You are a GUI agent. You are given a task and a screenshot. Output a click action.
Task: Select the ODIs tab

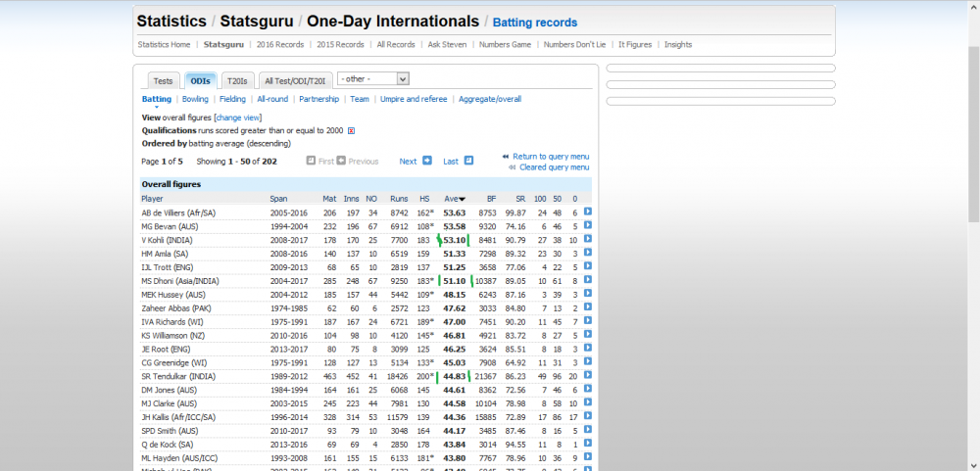pos(201,81)
